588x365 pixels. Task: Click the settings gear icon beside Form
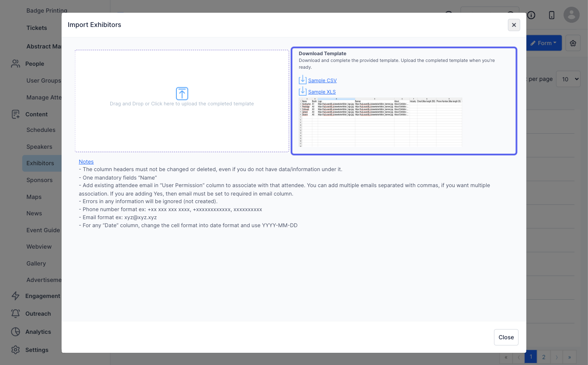click(573, 43)
